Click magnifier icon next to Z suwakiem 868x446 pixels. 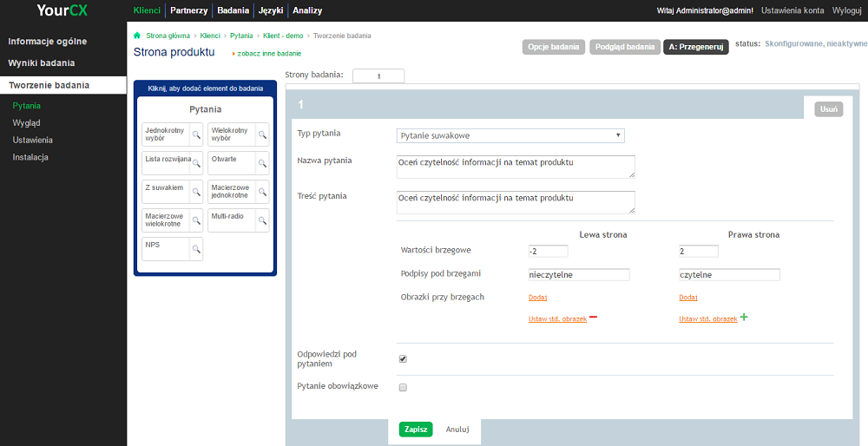coord(196,192)
